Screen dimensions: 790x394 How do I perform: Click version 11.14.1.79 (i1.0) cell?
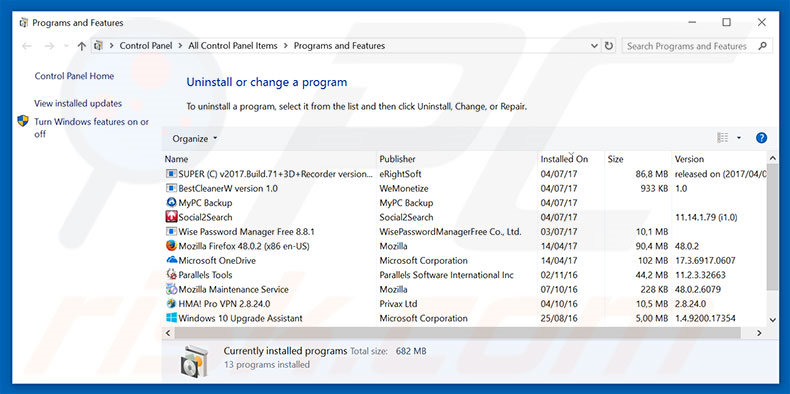(x=706, y=217)
